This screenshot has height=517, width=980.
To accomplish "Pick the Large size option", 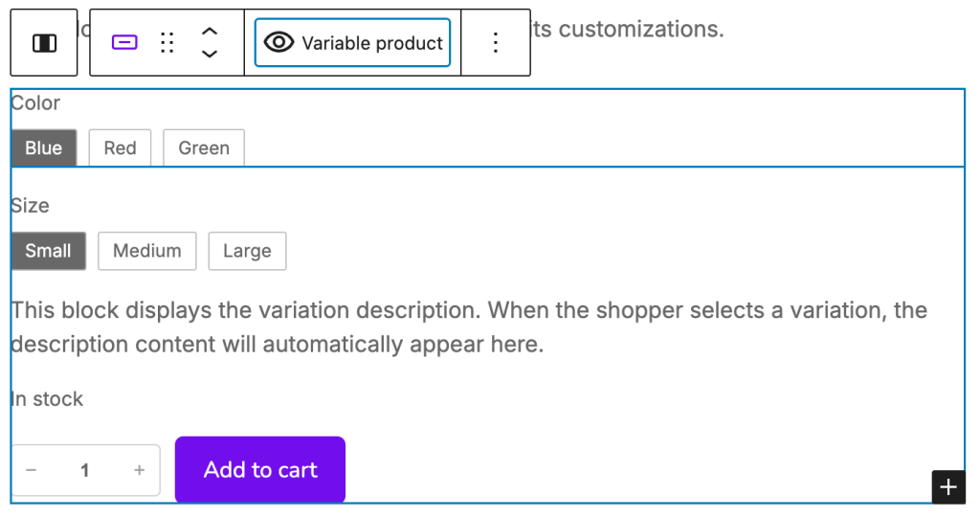I will [247, 251].
